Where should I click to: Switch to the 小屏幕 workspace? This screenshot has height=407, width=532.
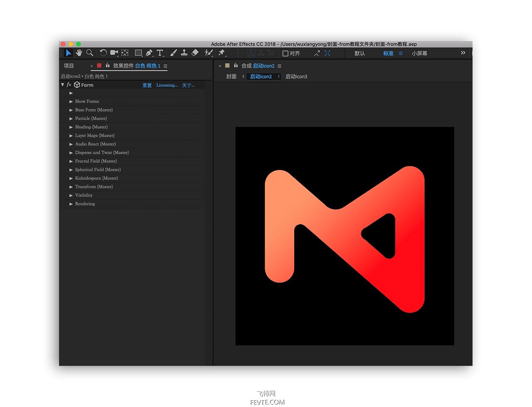coord(419,53)
